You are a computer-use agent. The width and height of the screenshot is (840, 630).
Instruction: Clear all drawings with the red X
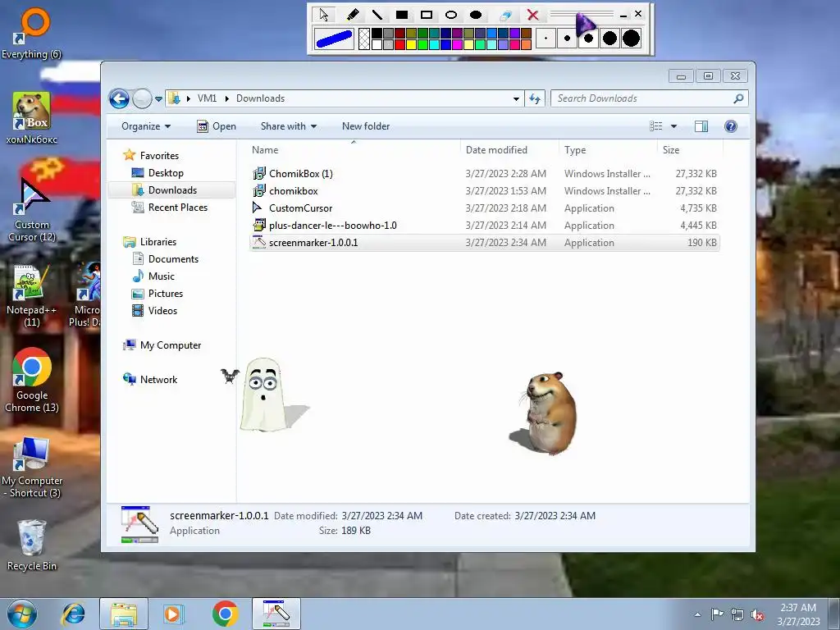[532, 15]
